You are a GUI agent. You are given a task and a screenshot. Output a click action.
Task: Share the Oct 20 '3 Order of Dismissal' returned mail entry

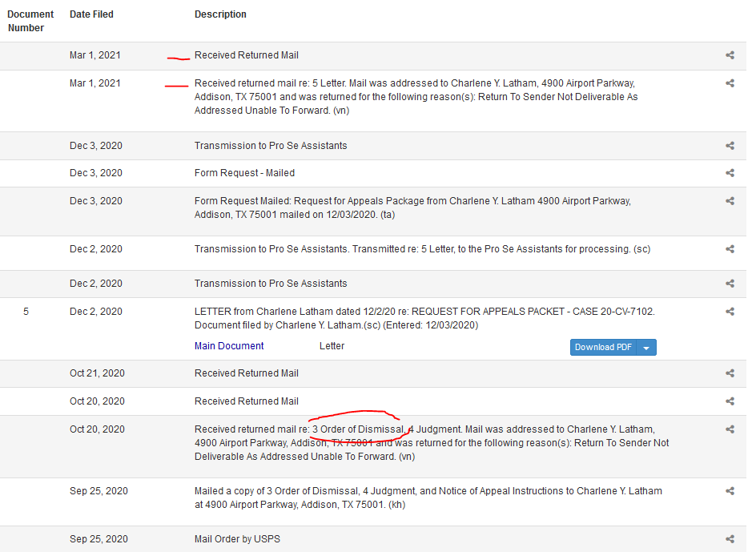pos(730,429)
